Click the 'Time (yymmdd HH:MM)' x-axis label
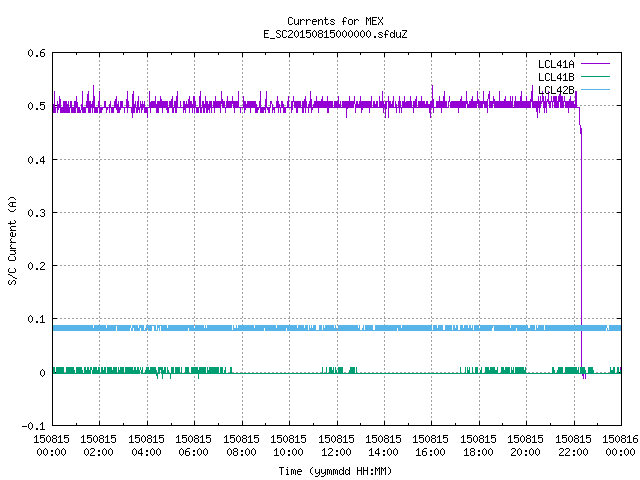 [x=335, y=471]
